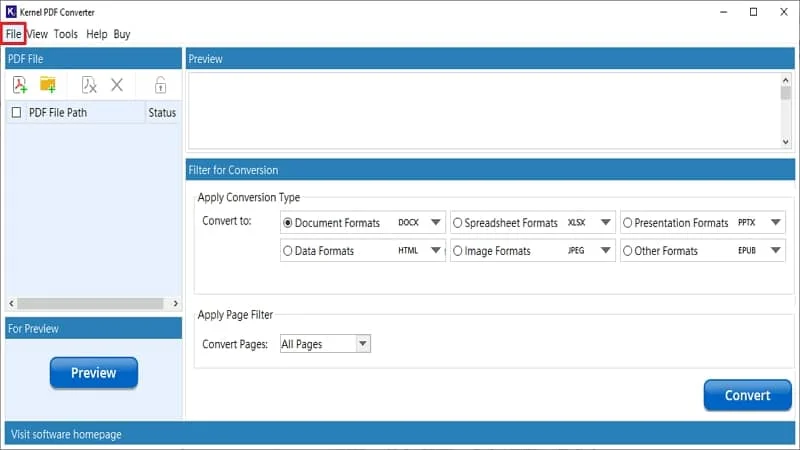
Task: Open the Buy menu
Action: 122,34
